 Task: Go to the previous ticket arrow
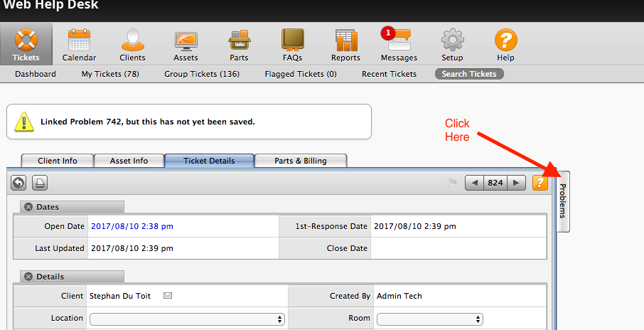[474, 183]
